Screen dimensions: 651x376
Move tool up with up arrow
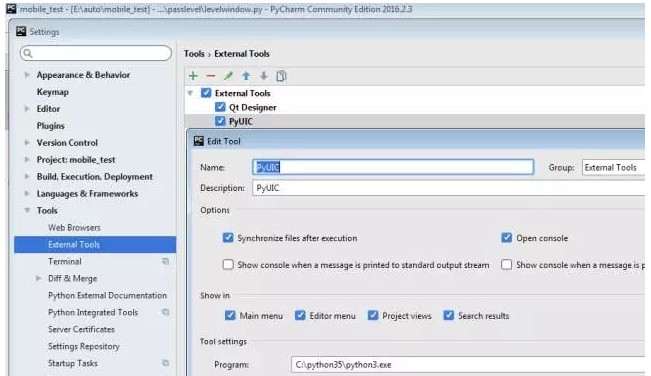pyautogui.click(x=246, y=76)
